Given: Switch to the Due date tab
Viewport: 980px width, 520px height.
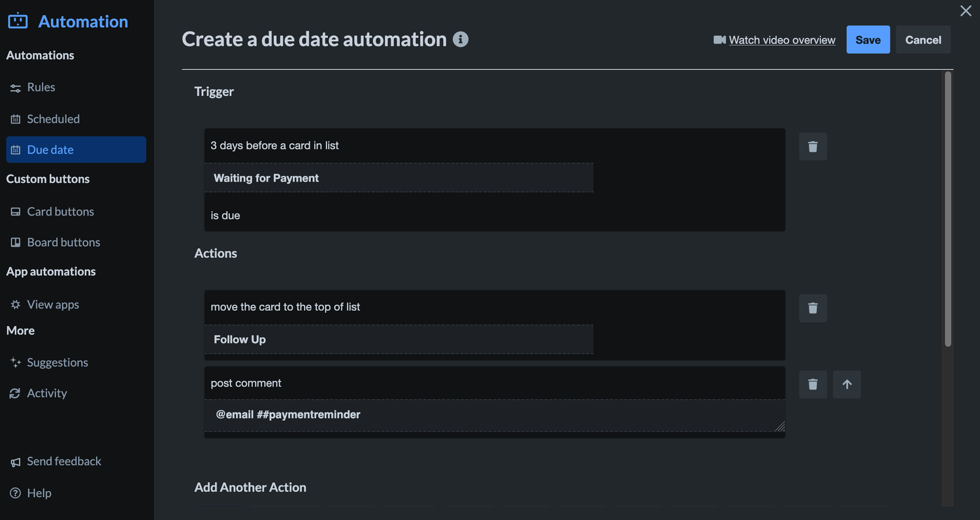Looking at the screenshot, I should (x=53, y=150).
